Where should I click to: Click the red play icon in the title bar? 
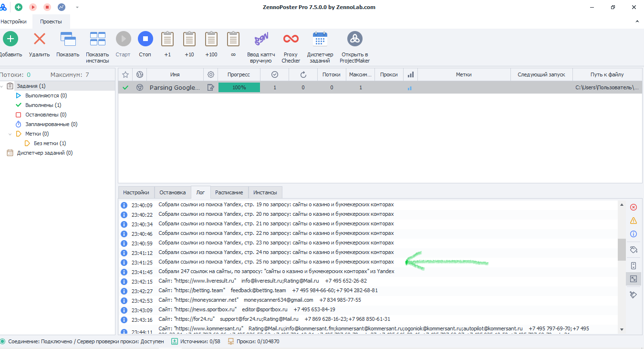(33, 7)
